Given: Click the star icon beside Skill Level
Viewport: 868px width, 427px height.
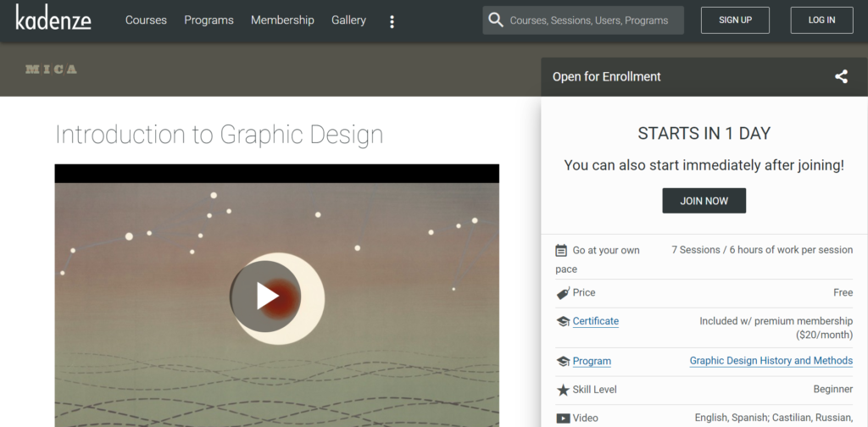Looking at the screenshot, I should (x=563, y=390).
